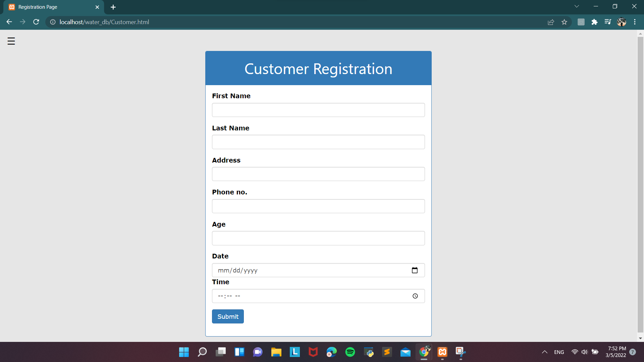
Task: Click the media playlist icon in the toolbar
Action: (608, 22)
